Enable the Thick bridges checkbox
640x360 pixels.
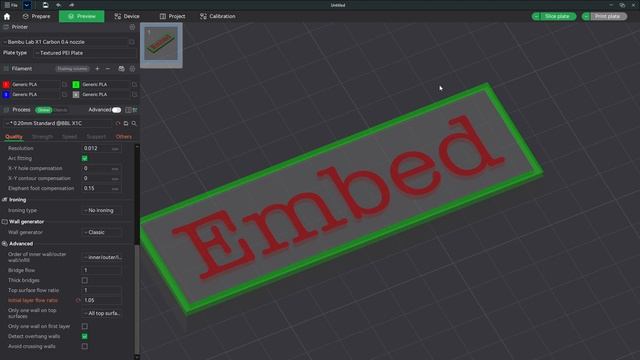click(84, 280)
